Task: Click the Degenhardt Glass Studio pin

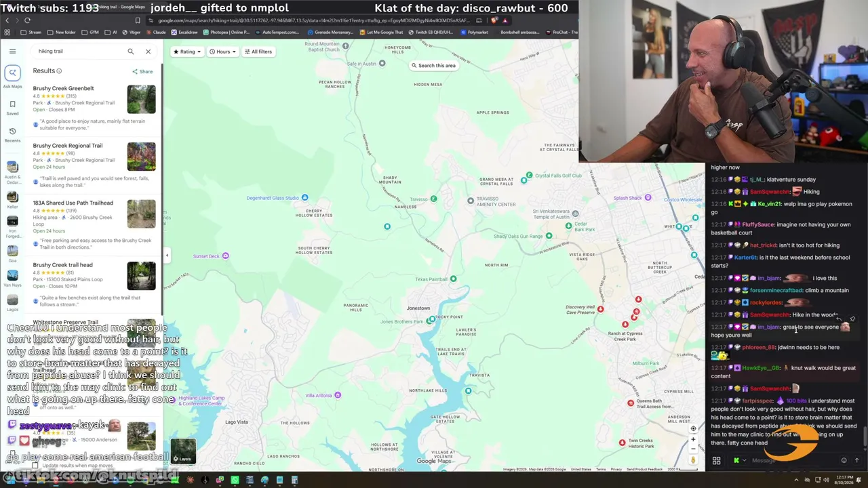Action: coord(304,198)
